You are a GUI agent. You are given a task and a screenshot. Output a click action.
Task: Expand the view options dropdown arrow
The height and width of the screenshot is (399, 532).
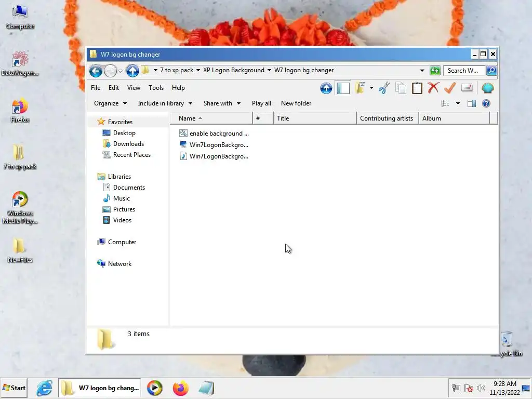pos(458,103)
